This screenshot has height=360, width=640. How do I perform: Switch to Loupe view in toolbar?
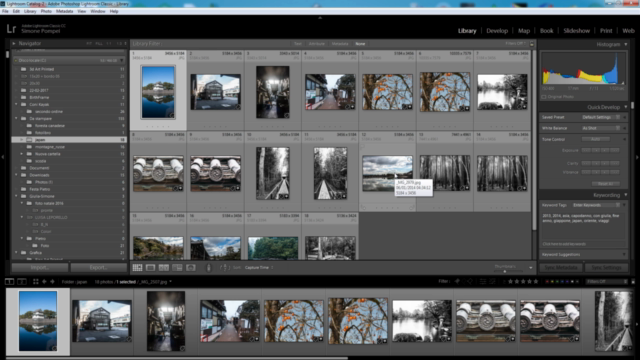[151, 268]
